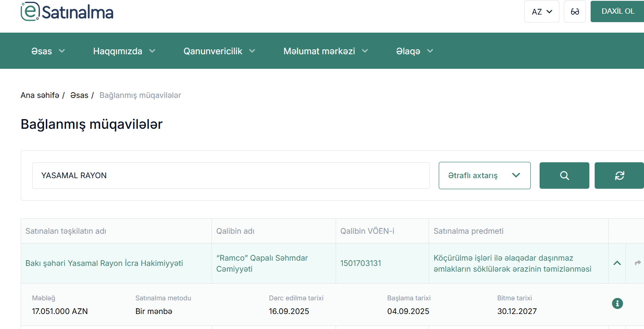The height and width of the screenshot is (329, 644).
Task: Open the Qanunvericilik menu
Action: point(219,51)
